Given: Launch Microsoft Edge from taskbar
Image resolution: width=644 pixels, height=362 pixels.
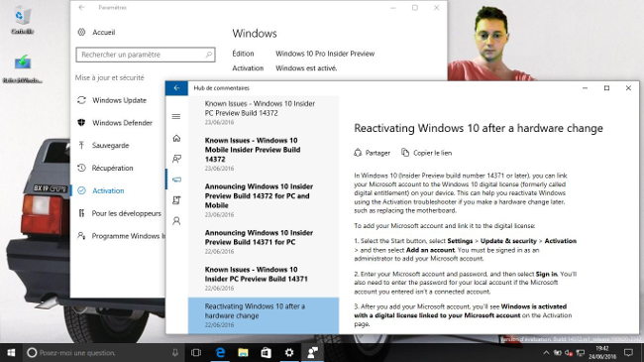Looking at the screenshot, I should point(220,352).
